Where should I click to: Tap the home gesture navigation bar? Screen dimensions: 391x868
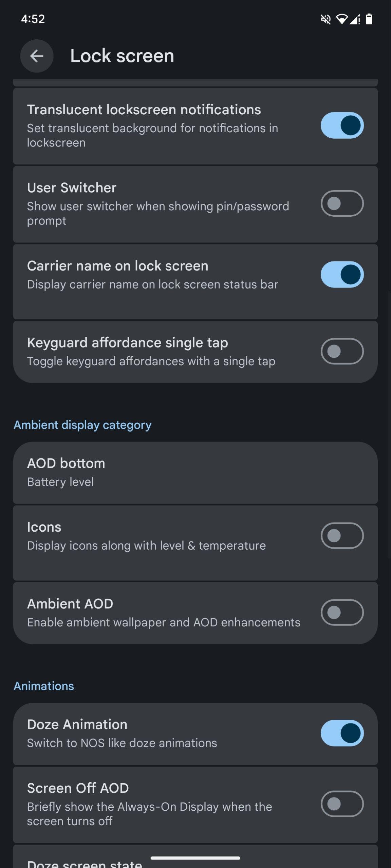[195, 858]
